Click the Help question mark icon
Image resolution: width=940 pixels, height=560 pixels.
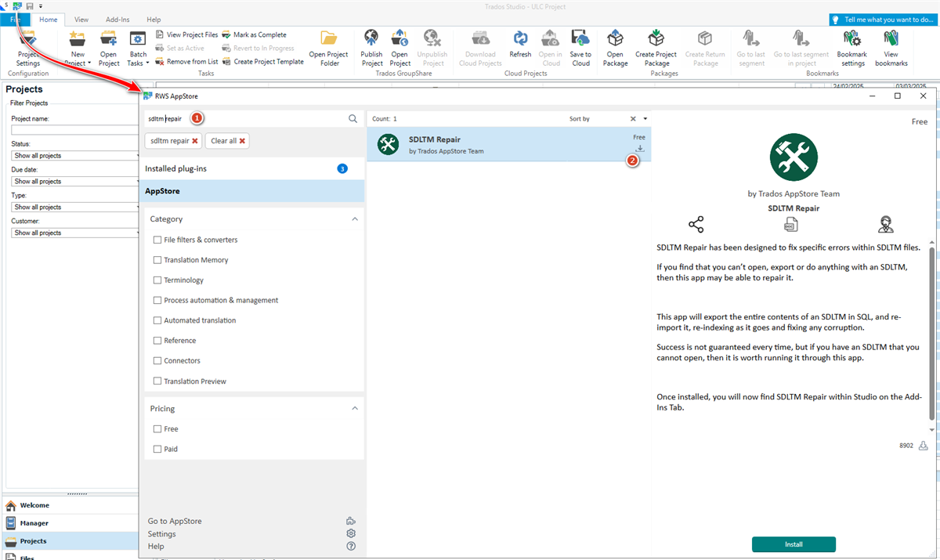click(351, 546)
